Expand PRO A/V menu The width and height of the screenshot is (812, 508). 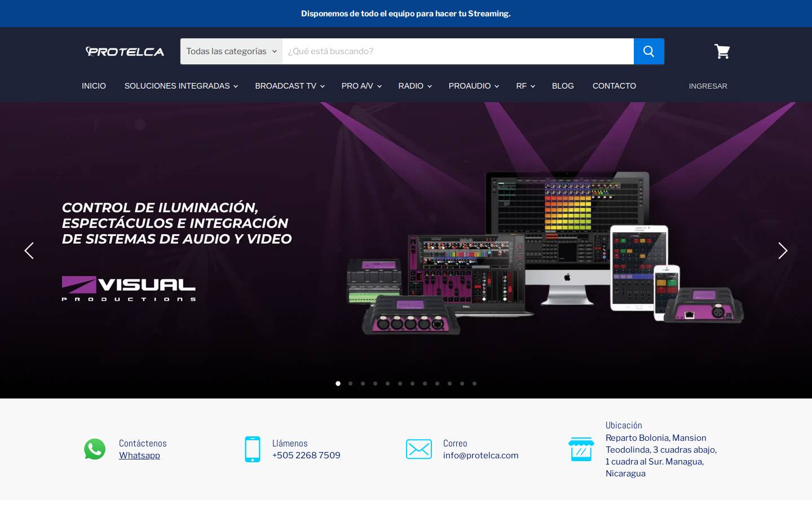[361, 86]
